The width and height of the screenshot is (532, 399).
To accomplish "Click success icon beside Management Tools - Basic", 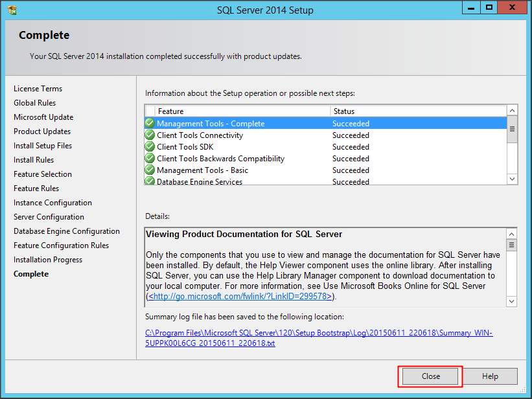I will pyautogui.click(x=150, y=170).
